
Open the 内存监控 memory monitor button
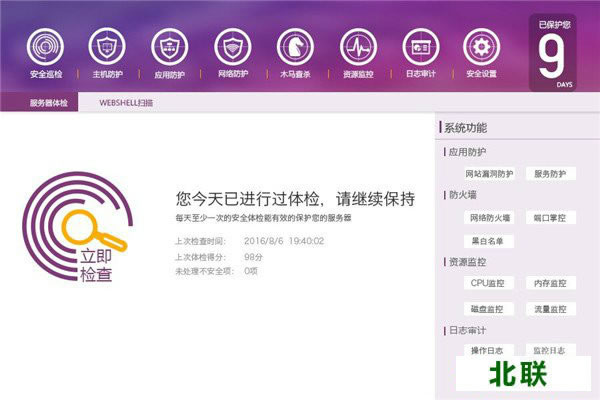point(550,284)
